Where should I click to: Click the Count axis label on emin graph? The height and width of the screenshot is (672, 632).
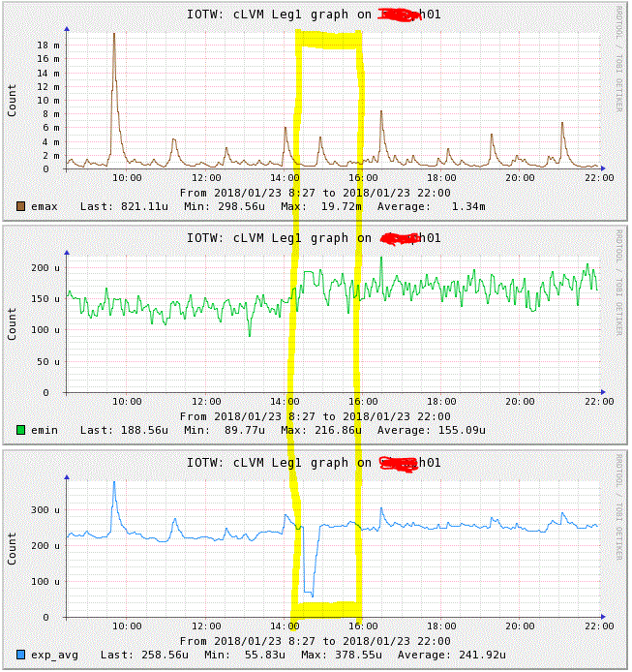pyautogui.click(x=13, y=324)
